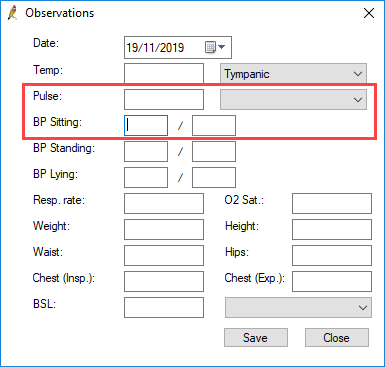Open the calendar picker in Date field
Image resolution: width=385 pixels, height=367 pixels.
215,47
